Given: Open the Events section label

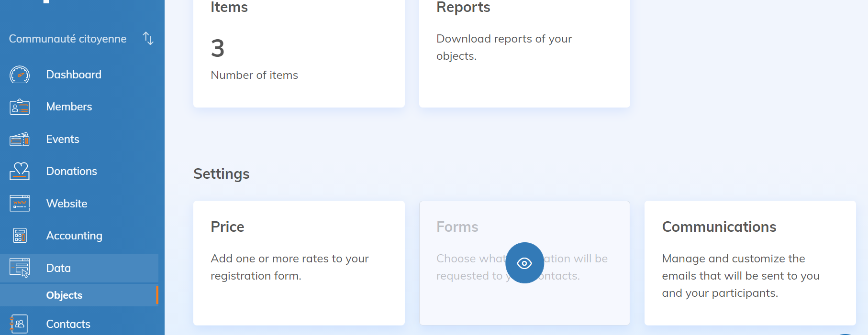Looking at the screenshot, I should [63, 139].
